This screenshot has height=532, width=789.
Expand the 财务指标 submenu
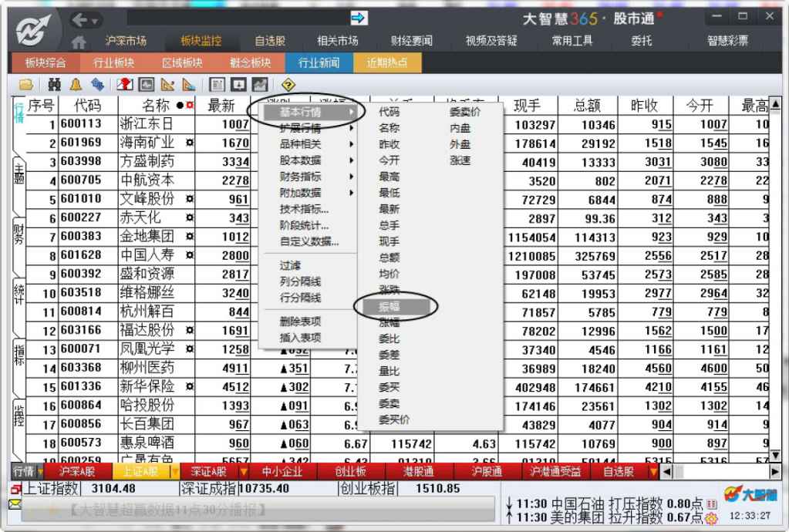point(311,177)
